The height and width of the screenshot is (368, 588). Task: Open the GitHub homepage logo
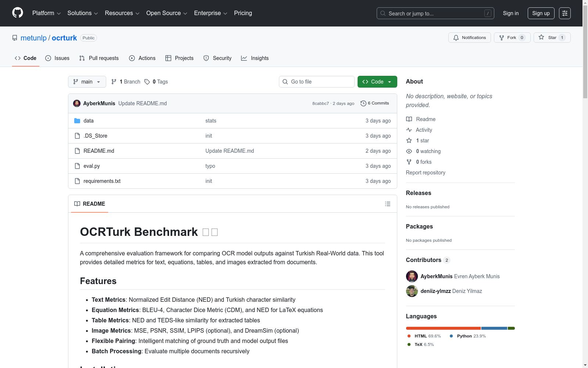[x=18, y=13]
